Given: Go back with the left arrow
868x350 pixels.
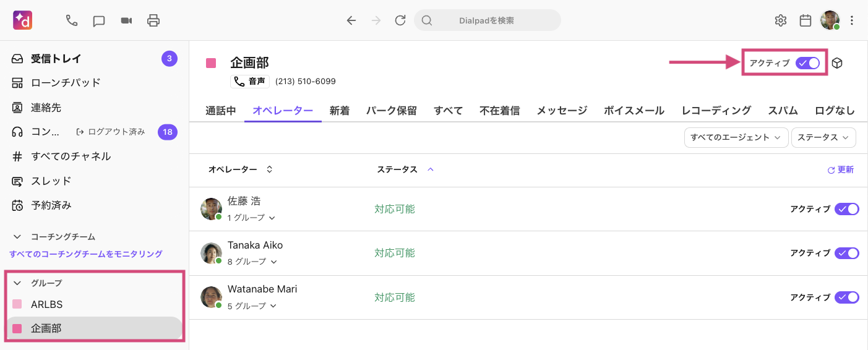Looking at the screenshot, I should 351,20.
